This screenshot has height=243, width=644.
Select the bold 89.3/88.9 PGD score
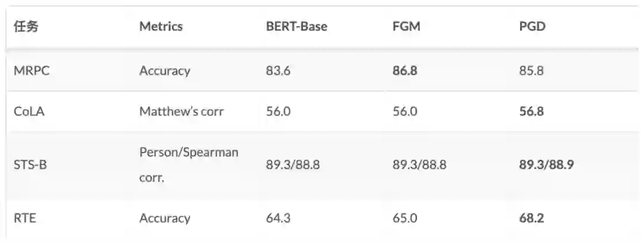(x=546, y=164)
